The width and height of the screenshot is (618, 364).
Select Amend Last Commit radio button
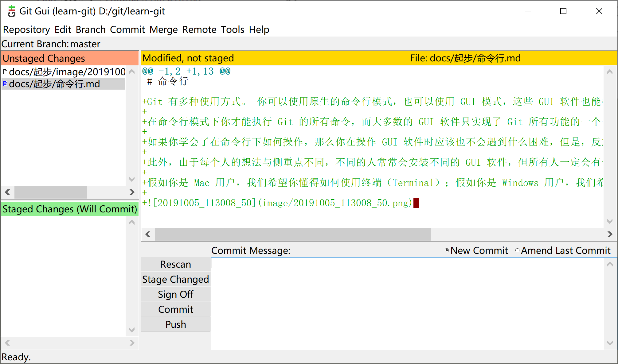coord(518,250)
